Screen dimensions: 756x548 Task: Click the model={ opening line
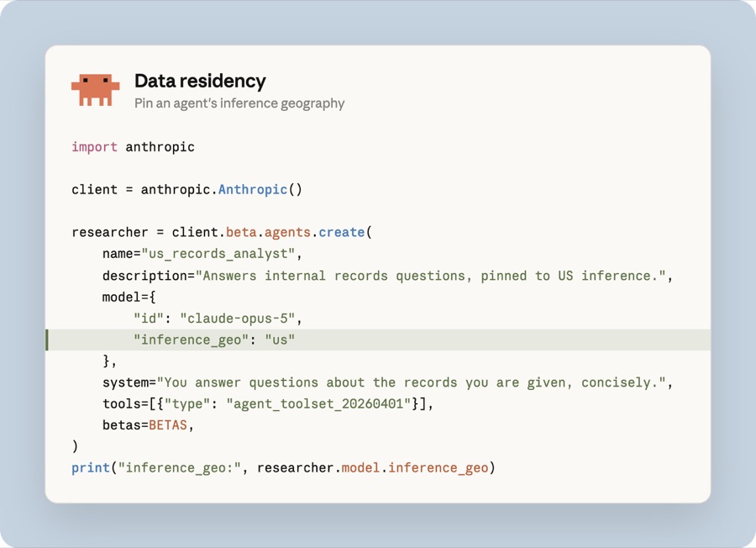[129, 297]
